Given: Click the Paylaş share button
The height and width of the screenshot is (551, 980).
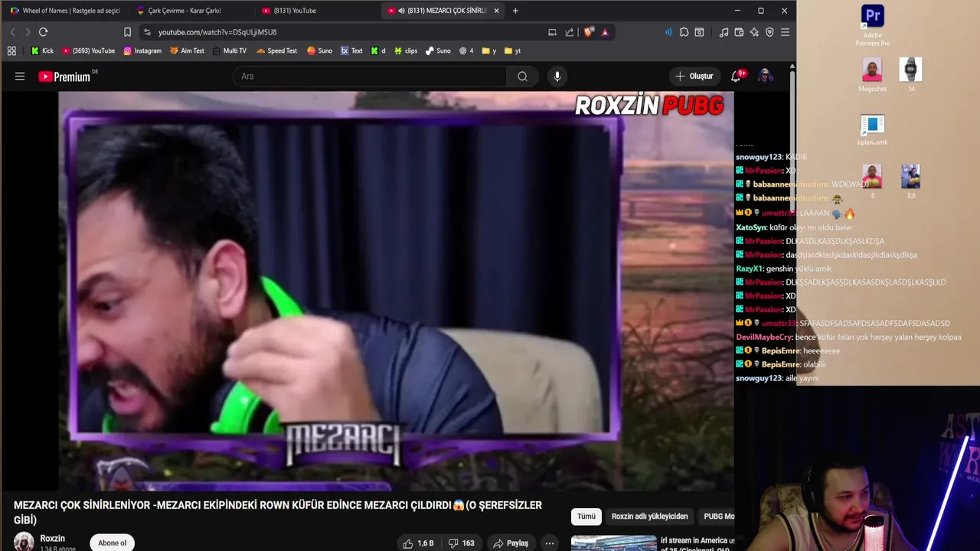Looking at the screenshot, I should (511, 543).
